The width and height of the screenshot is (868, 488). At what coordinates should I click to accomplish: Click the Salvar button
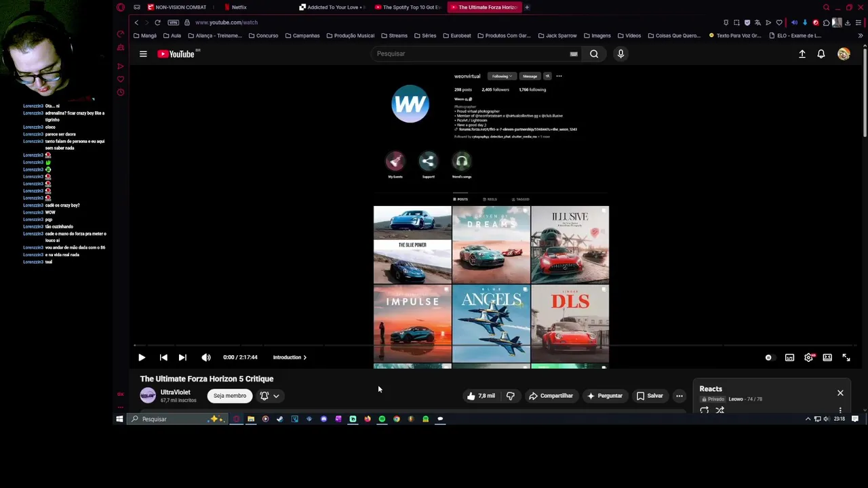(650, 396)
